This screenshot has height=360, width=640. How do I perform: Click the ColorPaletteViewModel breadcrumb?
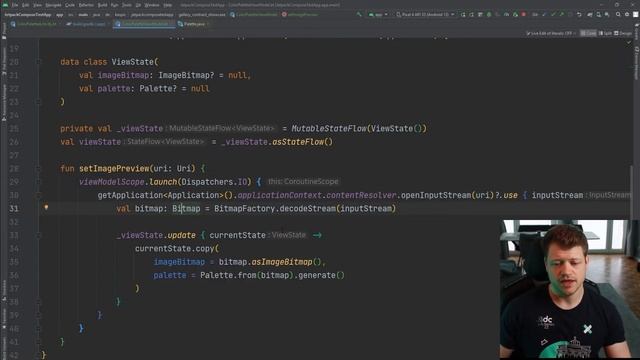coord(254,15)
